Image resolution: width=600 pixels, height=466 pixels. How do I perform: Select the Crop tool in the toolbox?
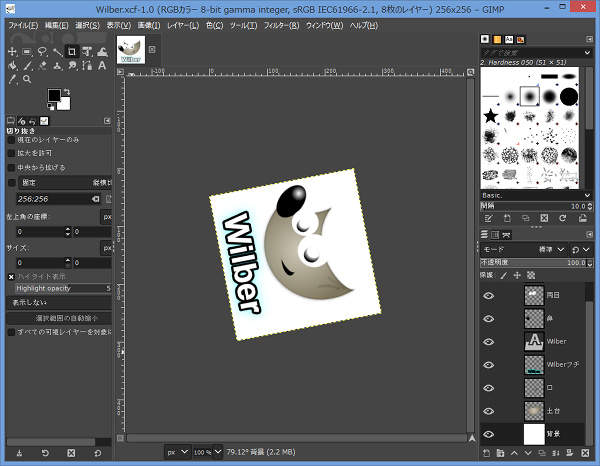tap(72, 51)
